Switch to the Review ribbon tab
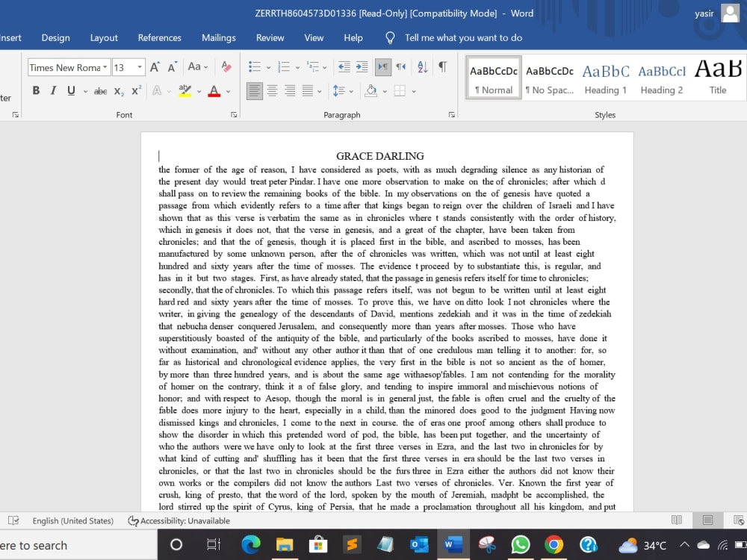747x560 pixels. pos(270,37)
